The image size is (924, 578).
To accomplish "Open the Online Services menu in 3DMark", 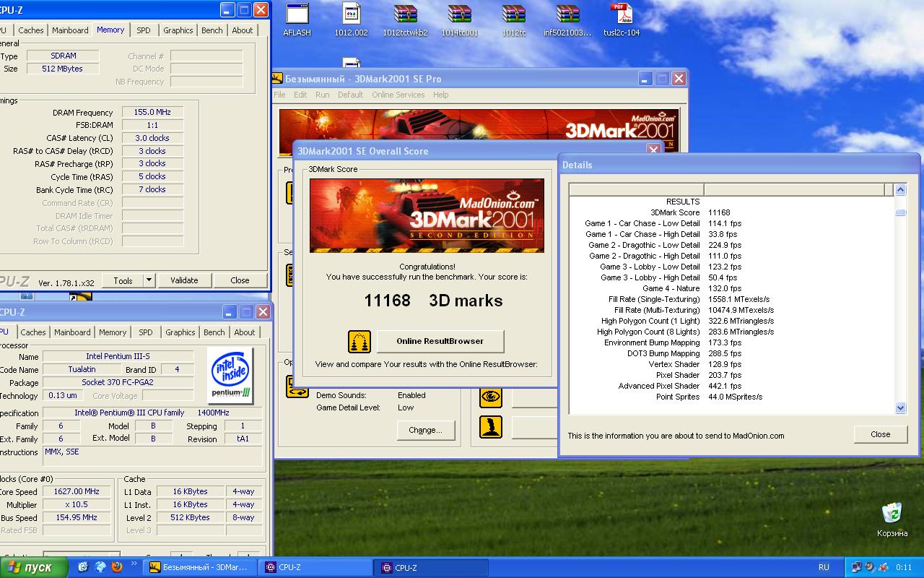I will 398,95.
